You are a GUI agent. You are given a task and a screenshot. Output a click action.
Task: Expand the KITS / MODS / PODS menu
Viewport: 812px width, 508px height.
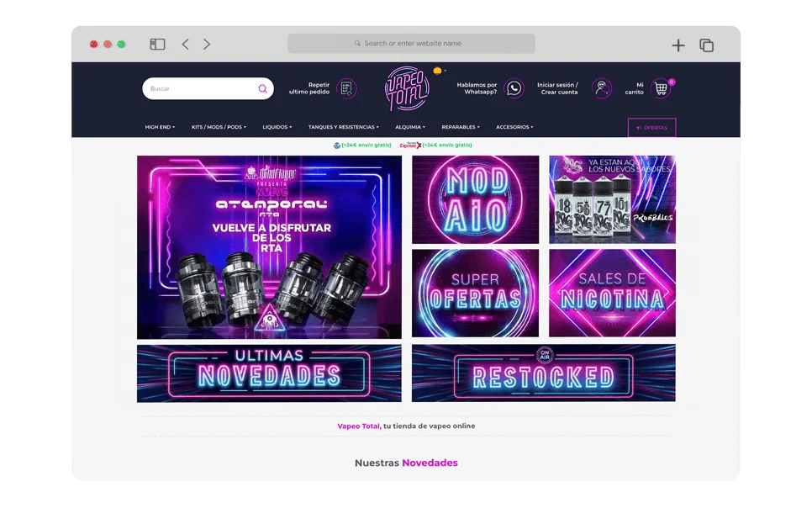(219, 127)
